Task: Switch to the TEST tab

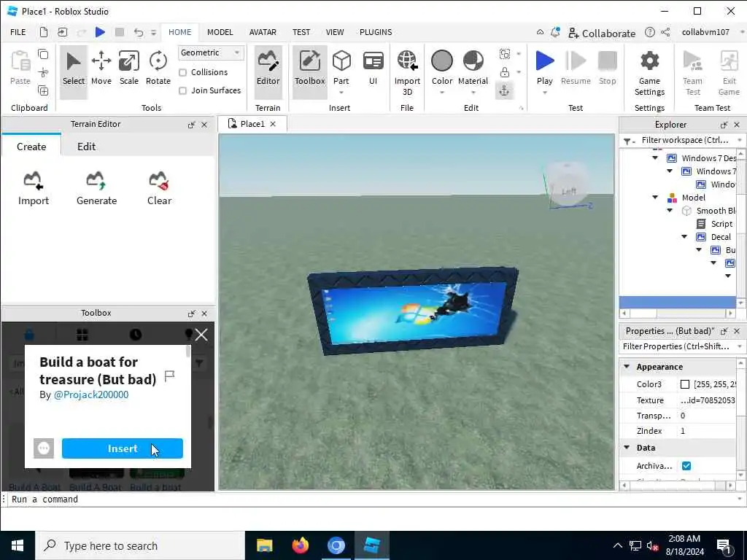Action: tap(301, 32)
